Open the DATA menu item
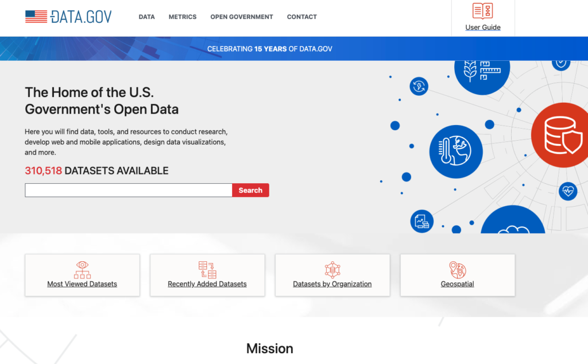Viewport: 588px width, 364px height. pyautogui.click(x=146, y=17)
